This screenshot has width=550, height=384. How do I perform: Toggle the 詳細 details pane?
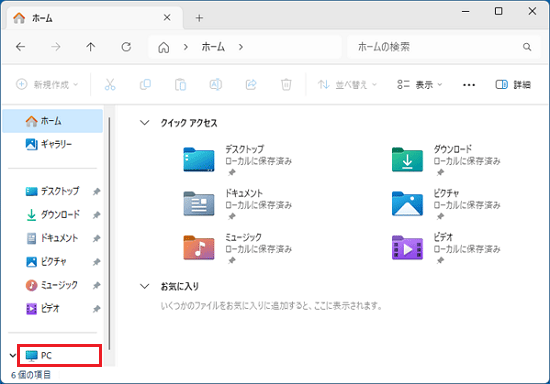(x=513, y=85)
